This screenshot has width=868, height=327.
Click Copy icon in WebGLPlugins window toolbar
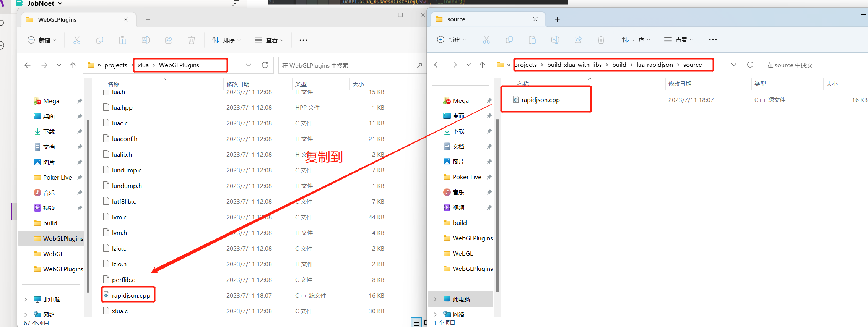[100, 40]
